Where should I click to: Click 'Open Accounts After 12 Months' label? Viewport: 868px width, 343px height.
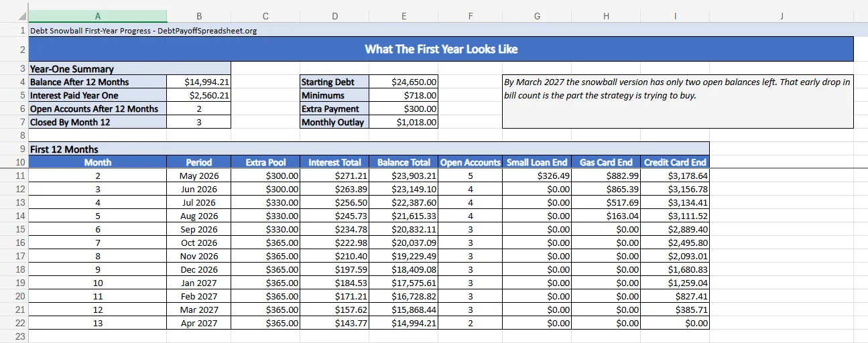98,109
